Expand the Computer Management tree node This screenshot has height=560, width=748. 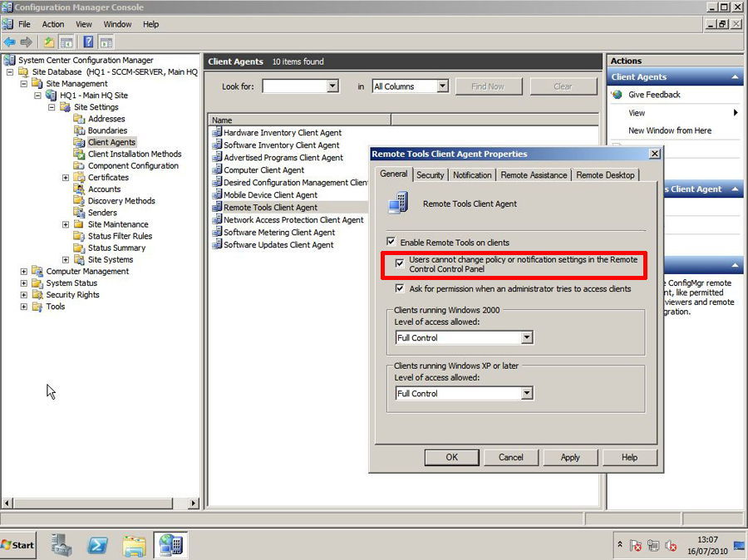pyautogui.click(x=24, y=271)
